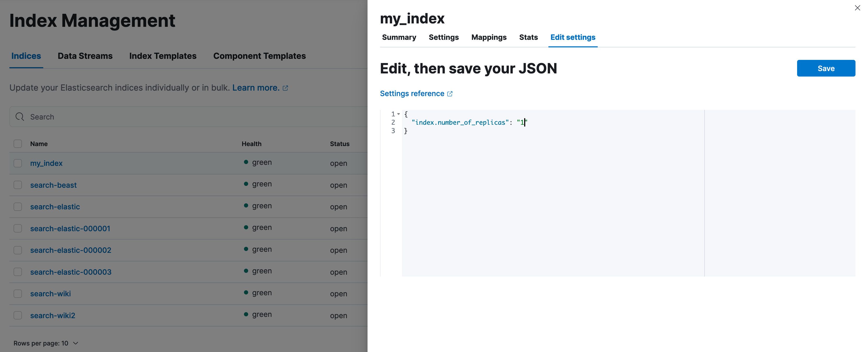This screenshot has height=352, width=868.
Task: Click the Component Templates navigation tab
Action: pyautogui.click(x=260, y=55)
